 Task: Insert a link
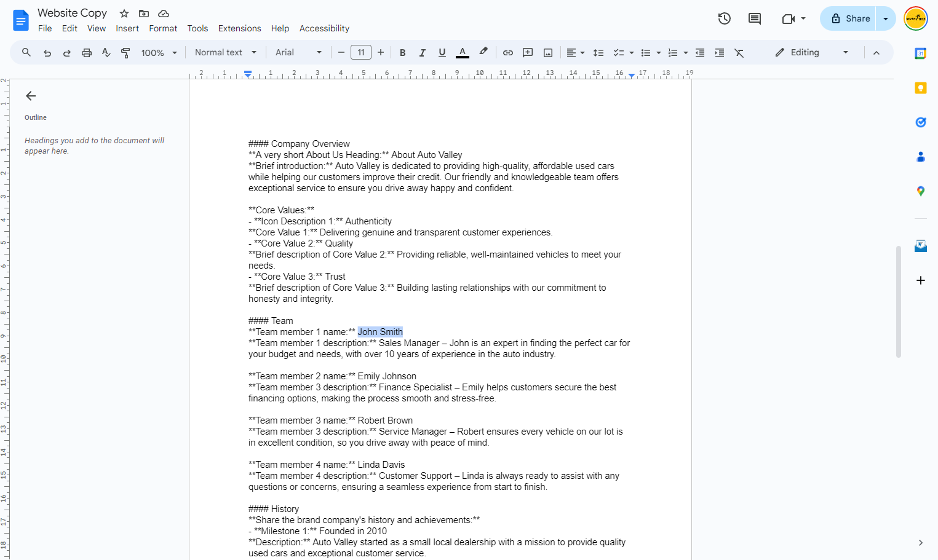point(508,53)
